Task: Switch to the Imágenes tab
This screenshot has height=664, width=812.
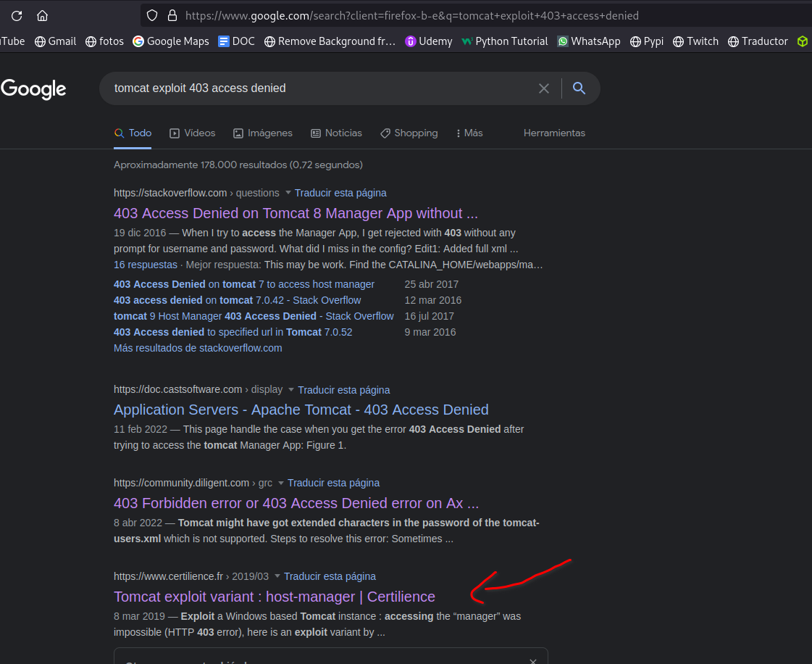Action: coord(262,133)
